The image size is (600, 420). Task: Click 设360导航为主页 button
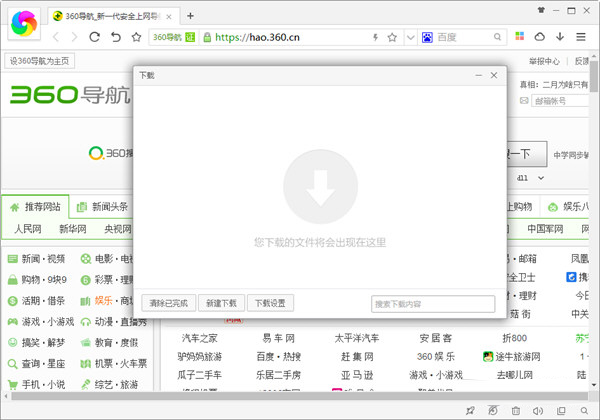39,61
